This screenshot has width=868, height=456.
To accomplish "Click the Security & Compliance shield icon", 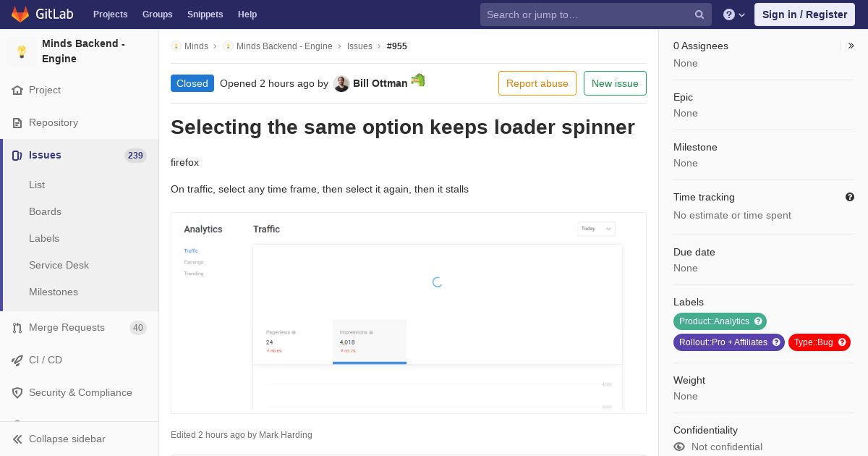I will [17, 392].
